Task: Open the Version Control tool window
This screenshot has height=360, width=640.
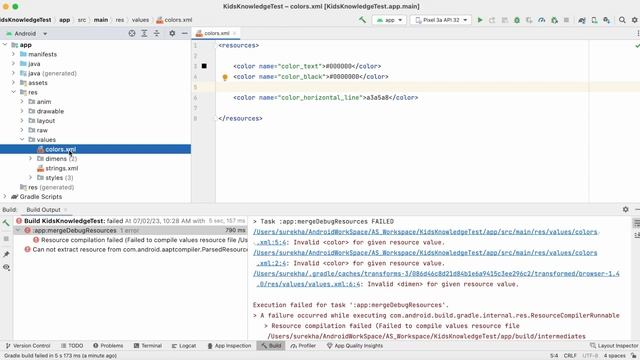Action: click(28, 346)
